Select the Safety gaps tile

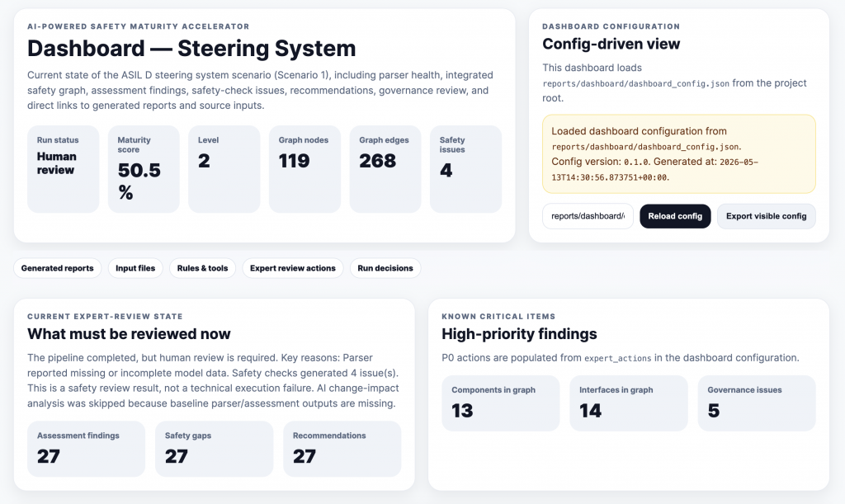coord(214,449)
